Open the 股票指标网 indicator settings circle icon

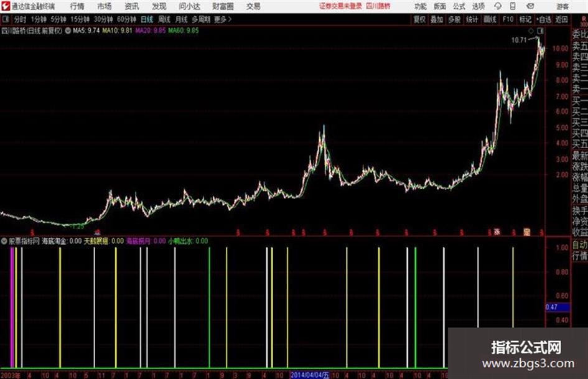pyautogui.click(x=4, y=241)
